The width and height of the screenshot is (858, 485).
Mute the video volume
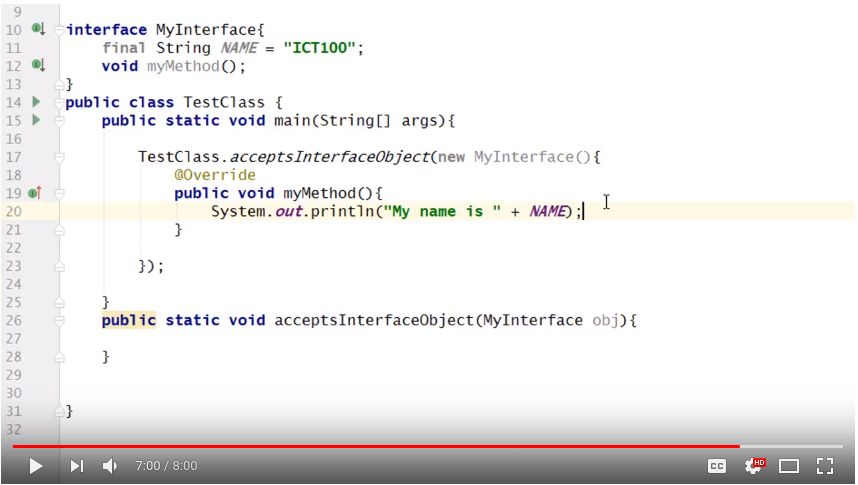point(110,466)
